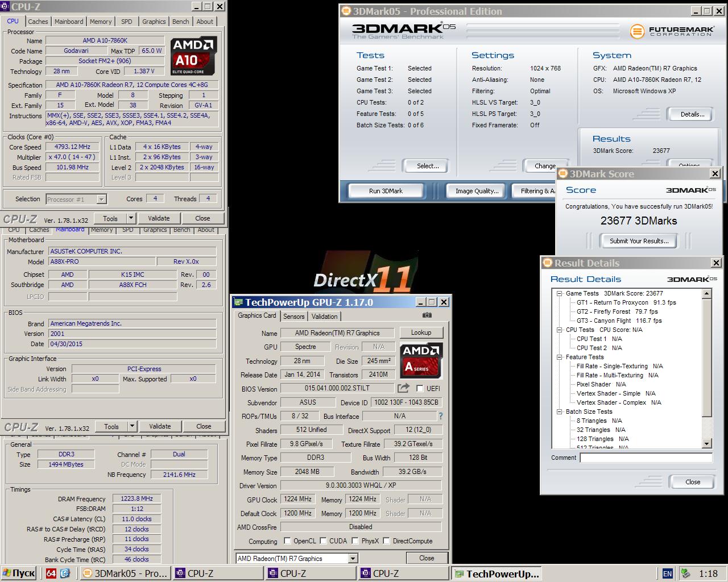
Task: Switch to the Mainboard tab in top CPU-Z
Action: [x=69, y=22]
